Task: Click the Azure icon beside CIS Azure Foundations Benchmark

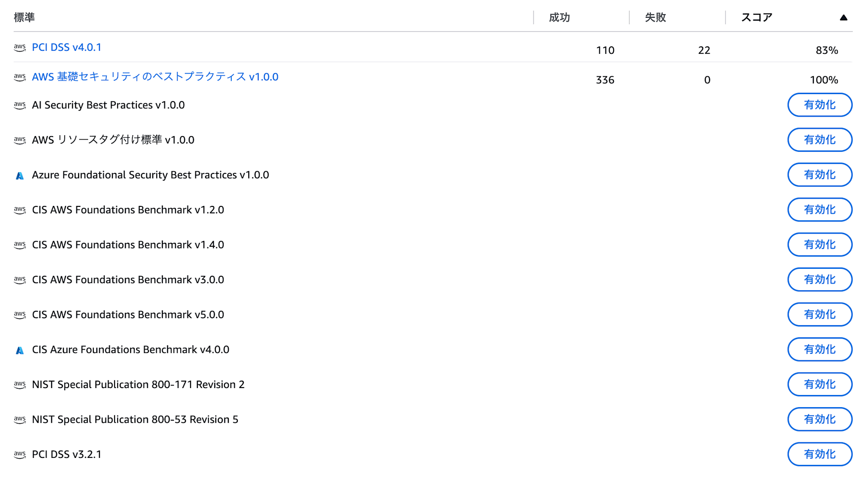Action: (x=20, y=350)
